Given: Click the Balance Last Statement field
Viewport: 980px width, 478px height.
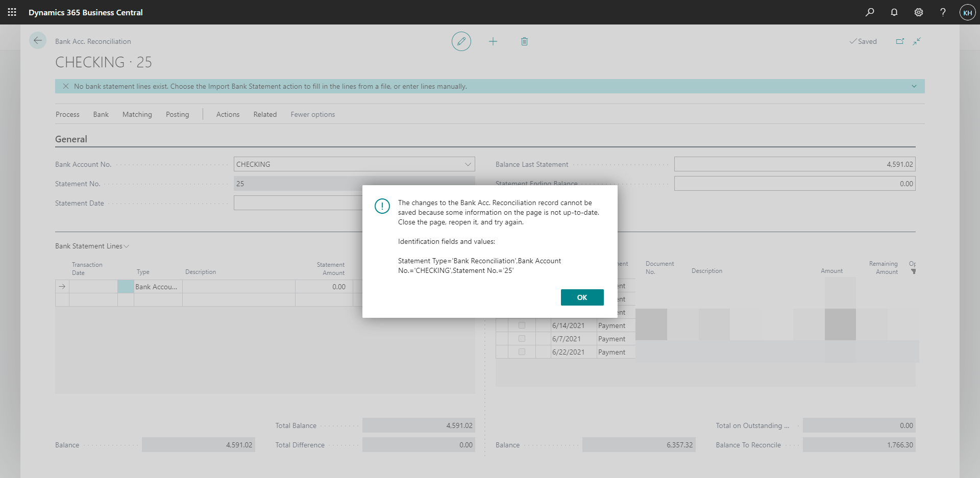Looking at the screenshot, I should [x=795, y=164].
